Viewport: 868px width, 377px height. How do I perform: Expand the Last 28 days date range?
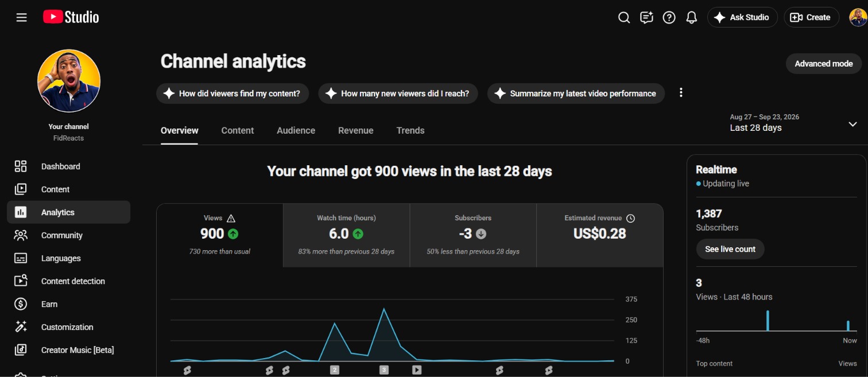[793, 123]
